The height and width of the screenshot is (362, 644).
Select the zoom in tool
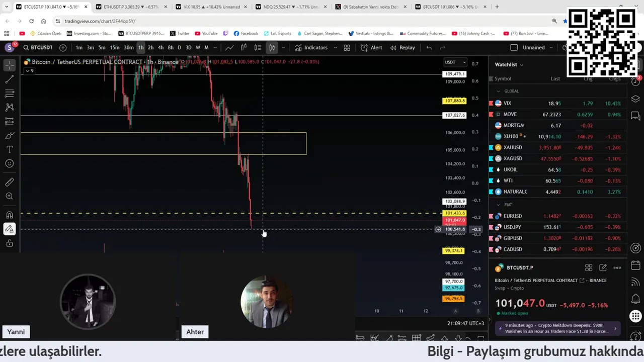(x=10, y=196)
